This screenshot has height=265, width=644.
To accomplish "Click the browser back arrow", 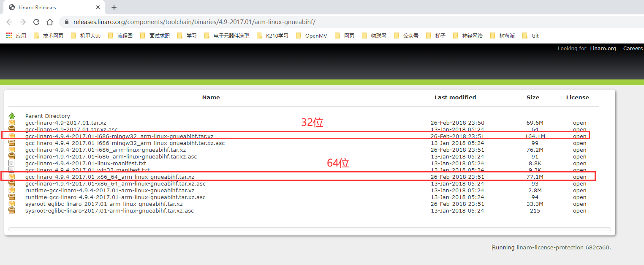I will (9, 22).
